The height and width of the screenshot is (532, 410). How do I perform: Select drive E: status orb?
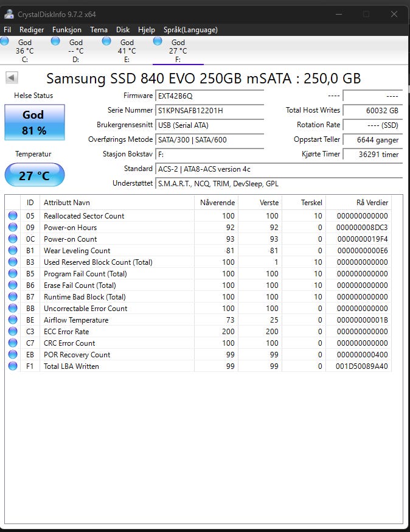[106, 41]
